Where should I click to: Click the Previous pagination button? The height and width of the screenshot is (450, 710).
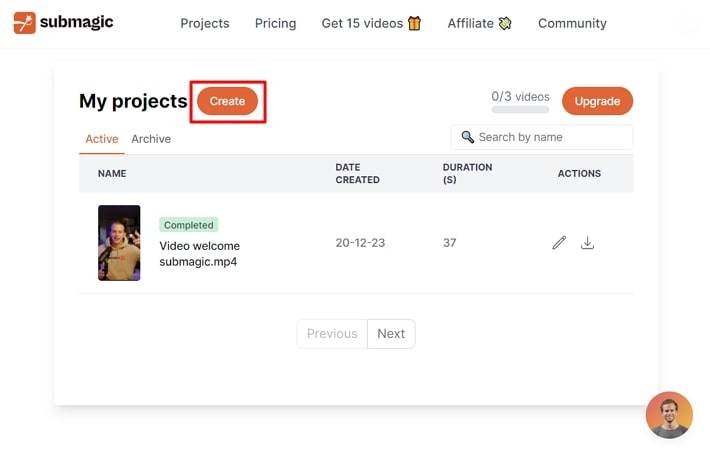332,334
